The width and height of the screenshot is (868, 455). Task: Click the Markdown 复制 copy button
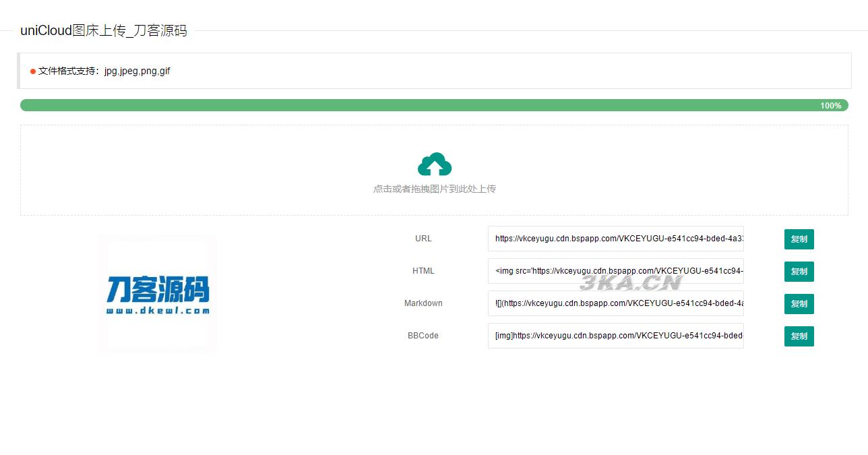coord(799,304)
